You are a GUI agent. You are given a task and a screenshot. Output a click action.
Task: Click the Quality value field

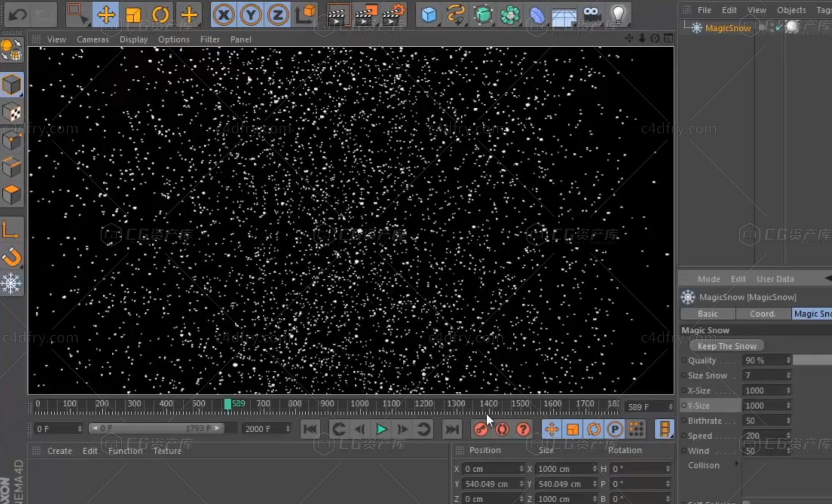(x=764, y=360)
